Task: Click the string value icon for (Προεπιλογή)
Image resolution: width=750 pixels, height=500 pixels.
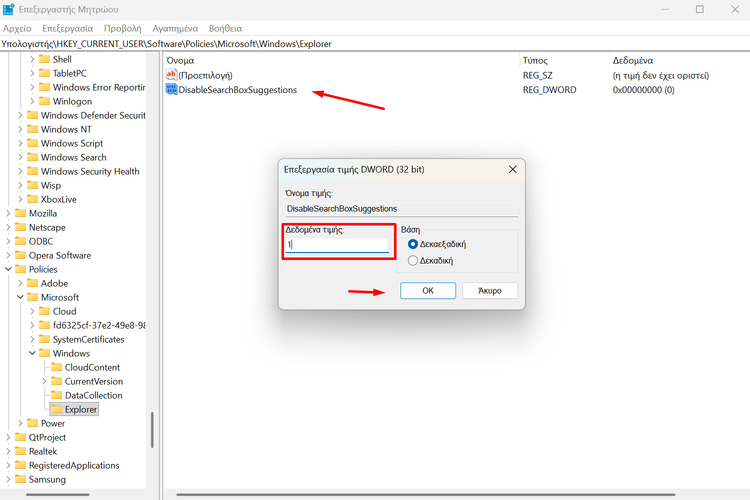Action: [171, 75]
